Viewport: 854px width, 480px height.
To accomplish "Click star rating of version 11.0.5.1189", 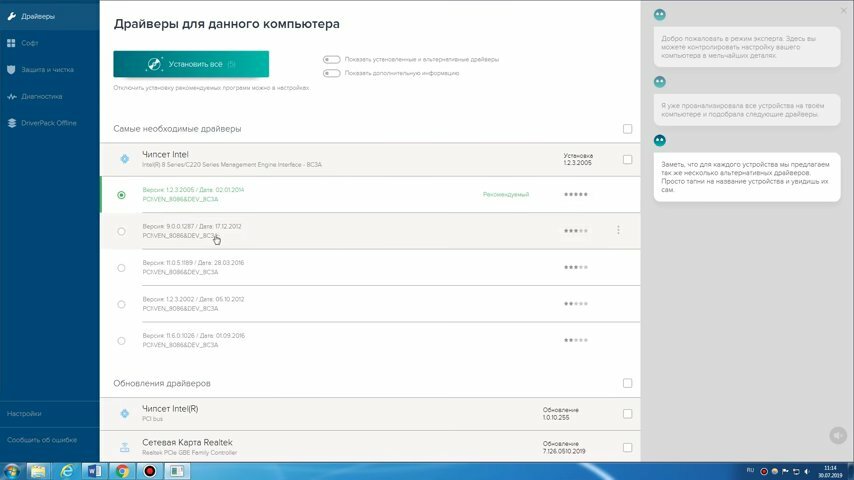I will [x=576, y=268].
